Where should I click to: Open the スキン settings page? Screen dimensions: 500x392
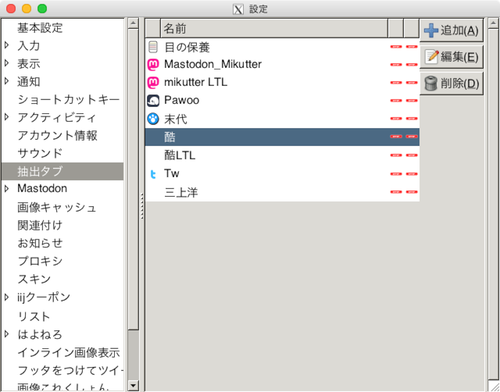34,279
